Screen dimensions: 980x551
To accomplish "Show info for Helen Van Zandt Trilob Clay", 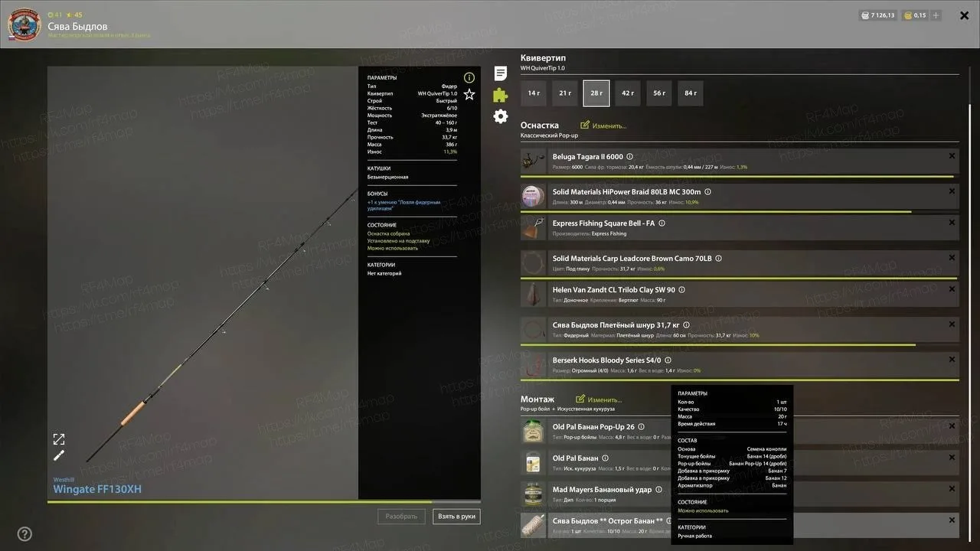I will coord(681,290).
